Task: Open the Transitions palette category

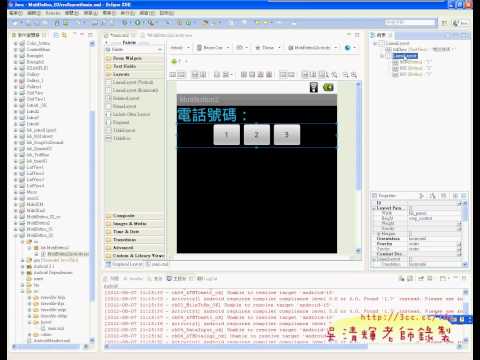Action: [x=134, y=240]
